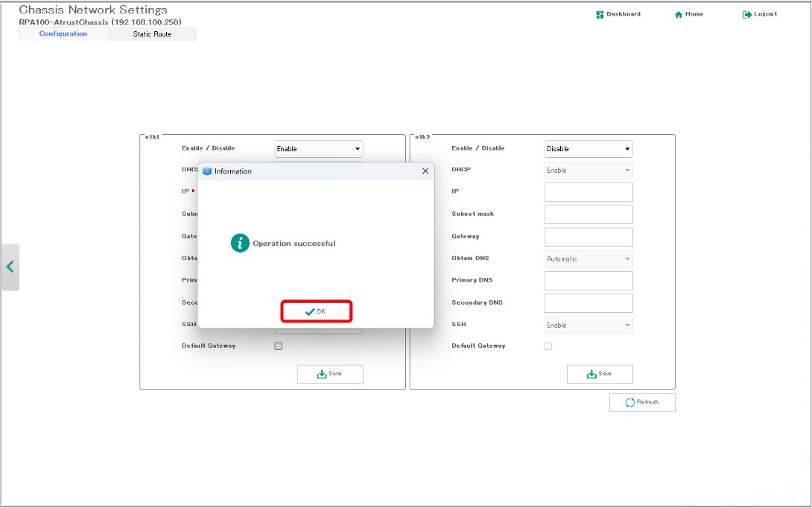The image size is (812, 508).
Task: Click the eth1 Save download icon
Action: tap(322, 374)
